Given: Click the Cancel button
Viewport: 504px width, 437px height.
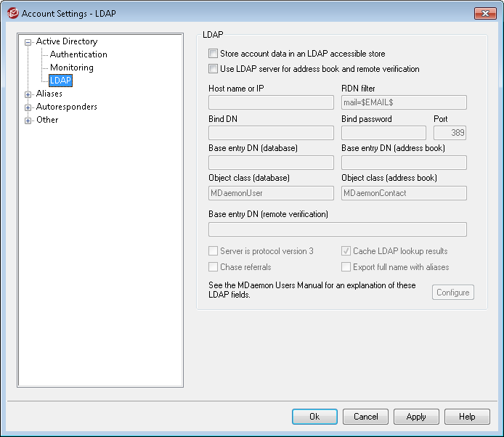Looking at the screenshot, I should pos(365,417).
